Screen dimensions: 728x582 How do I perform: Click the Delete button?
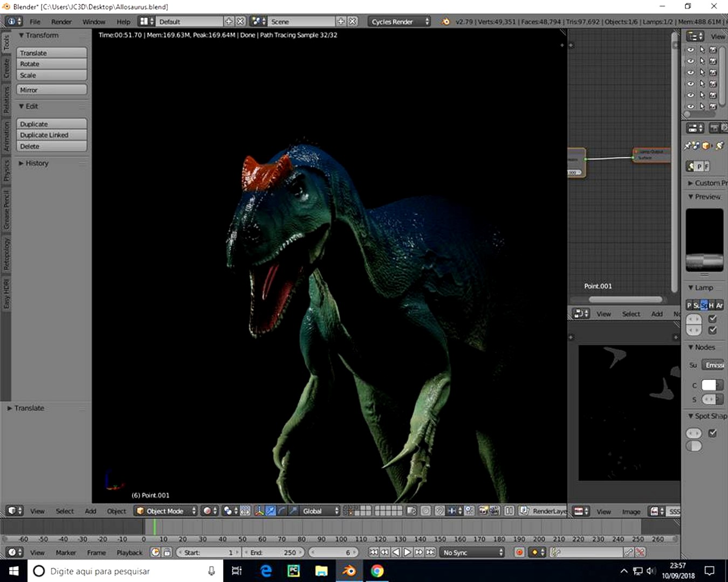tap(52, 146)
